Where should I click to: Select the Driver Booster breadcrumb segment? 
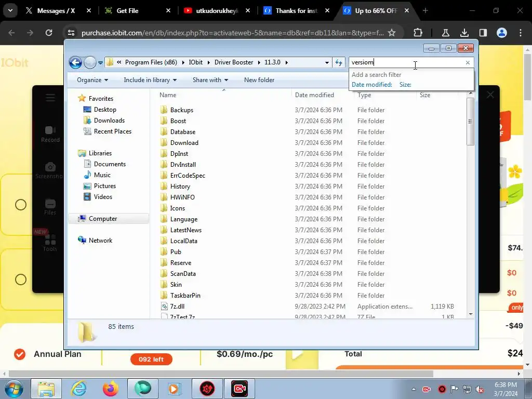click(x=234, y=62)
